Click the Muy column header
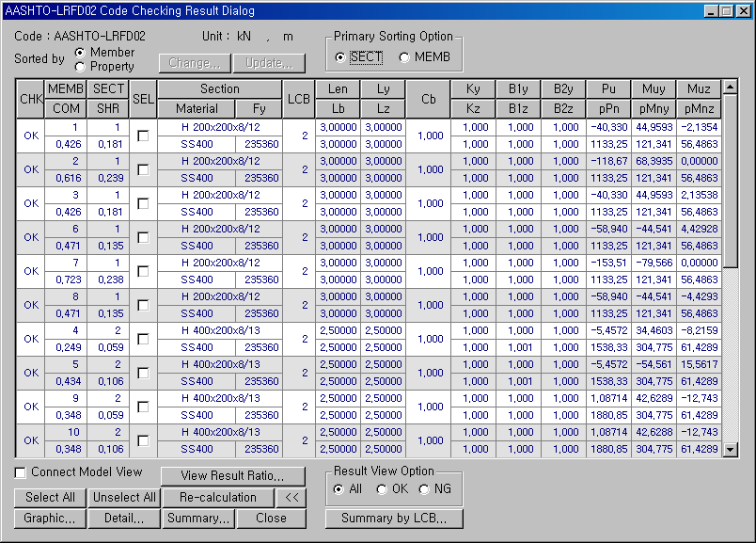The width and height of the screenshot is (756, 543). [x=654, y=89]
